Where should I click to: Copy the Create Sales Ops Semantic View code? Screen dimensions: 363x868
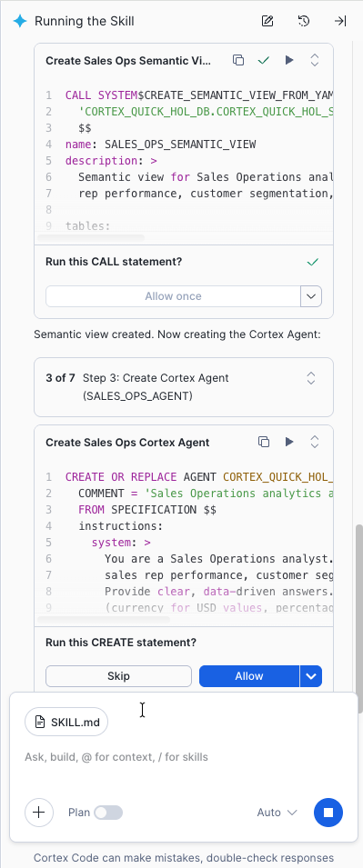pos(238,60)
